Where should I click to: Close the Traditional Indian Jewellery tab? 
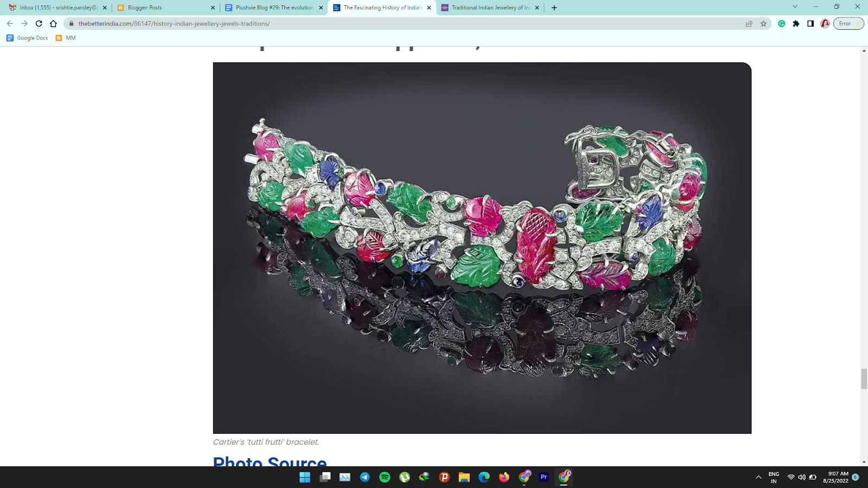pyautogui.click(x=537, y=8)
